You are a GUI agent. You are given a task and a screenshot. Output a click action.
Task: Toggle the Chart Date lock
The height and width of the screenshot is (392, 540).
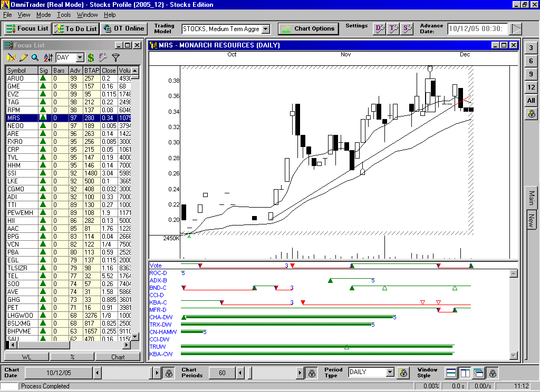pos(169,373)
